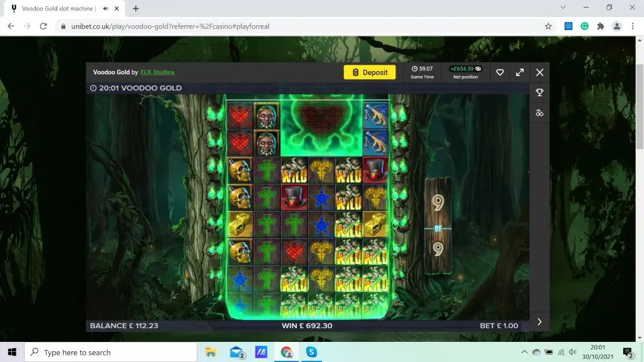The height and width of the screenshot is (362, 644).
Task: Open the Action Center notifications
Action: tap(628, 352)
